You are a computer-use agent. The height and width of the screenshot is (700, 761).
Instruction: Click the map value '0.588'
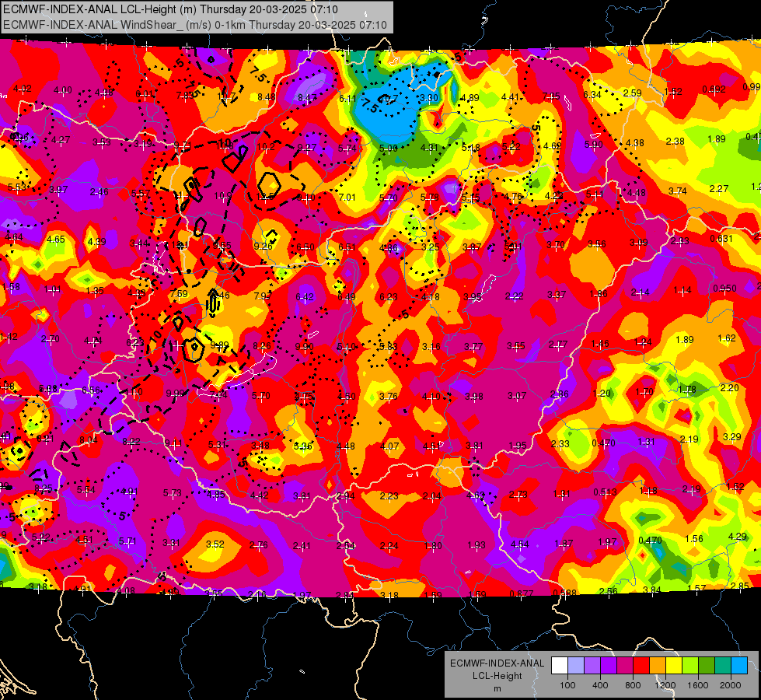point(564,592)
